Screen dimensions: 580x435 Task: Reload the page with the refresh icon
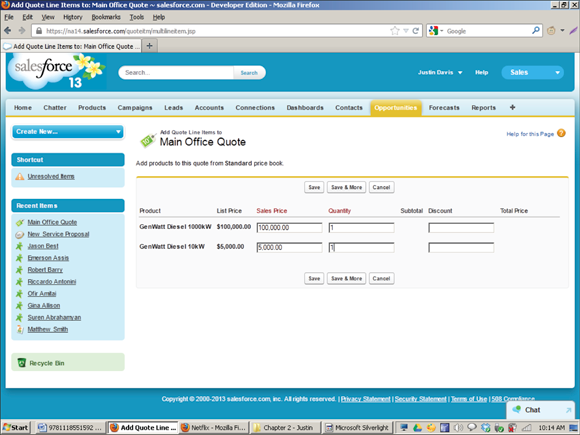point(416,31)
